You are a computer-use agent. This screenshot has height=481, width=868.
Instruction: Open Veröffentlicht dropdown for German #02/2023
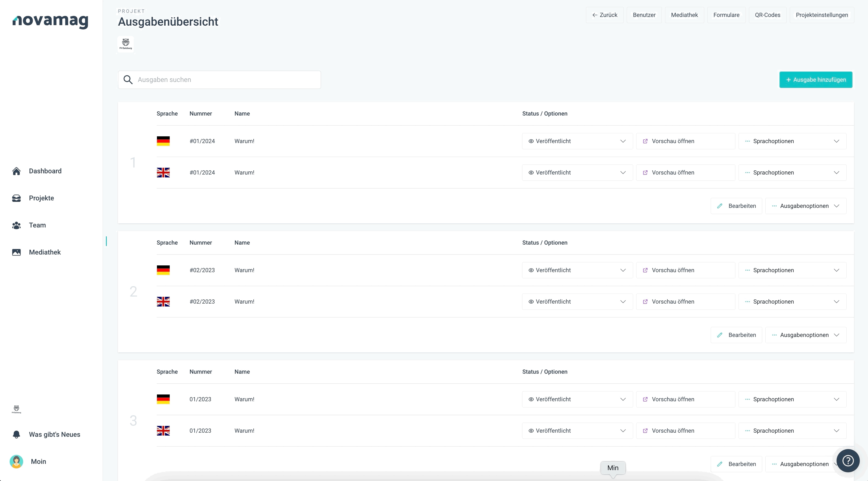(x=578, y=270)
